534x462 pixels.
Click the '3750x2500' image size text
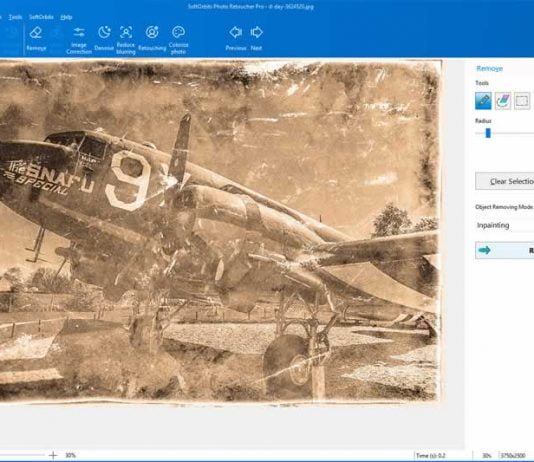click(513, 456)
